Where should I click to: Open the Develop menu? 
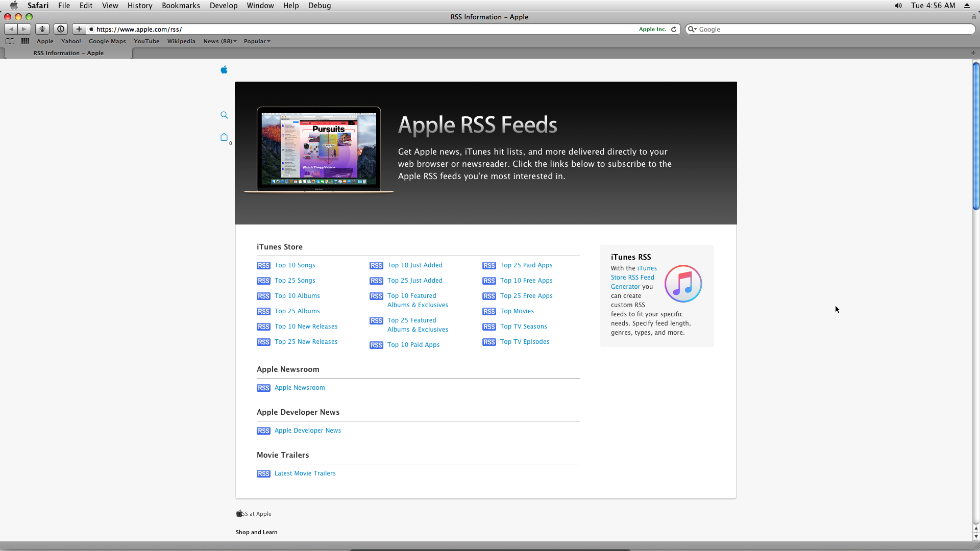[x=224, y=6]
